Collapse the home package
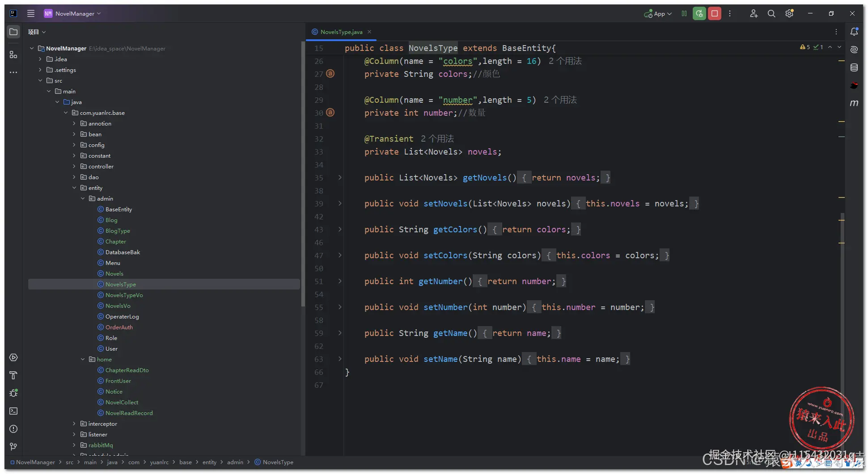This screenshot has height=474, width=868. [83, 359]
